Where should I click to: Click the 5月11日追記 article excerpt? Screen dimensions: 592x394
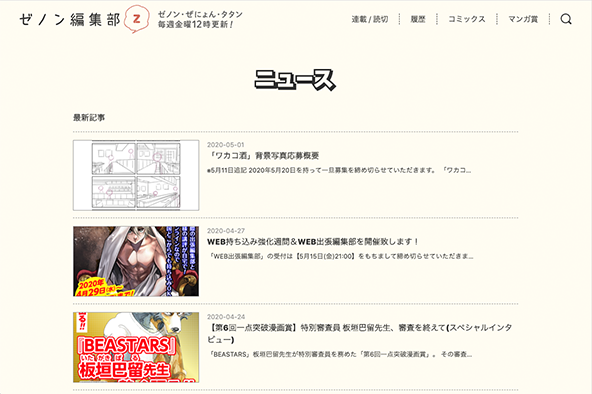(339, 170)
